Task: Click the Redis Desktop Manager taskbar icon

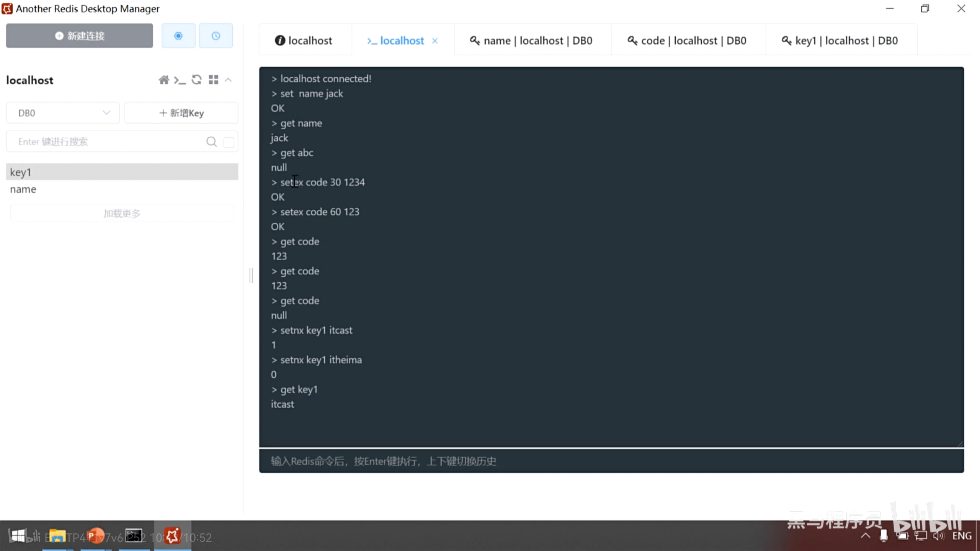Action: pyautogui.click(x=172, y=536)
